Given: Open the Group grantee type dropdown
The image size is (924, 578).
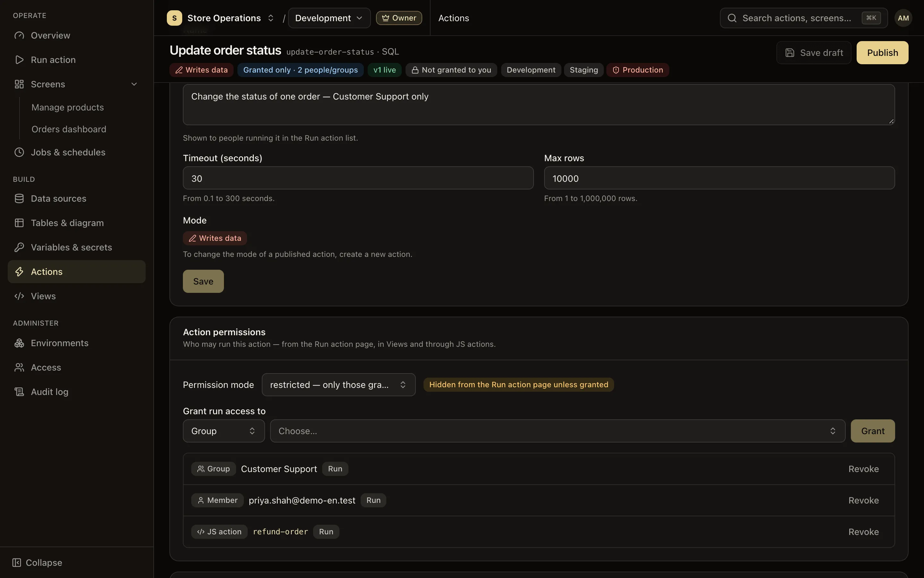Looking at the screenshot, I should pos(224,431).
